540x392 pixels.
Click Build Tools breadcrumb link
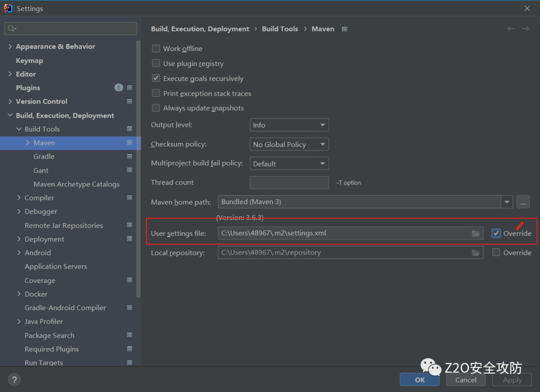[x=279, y=29]
